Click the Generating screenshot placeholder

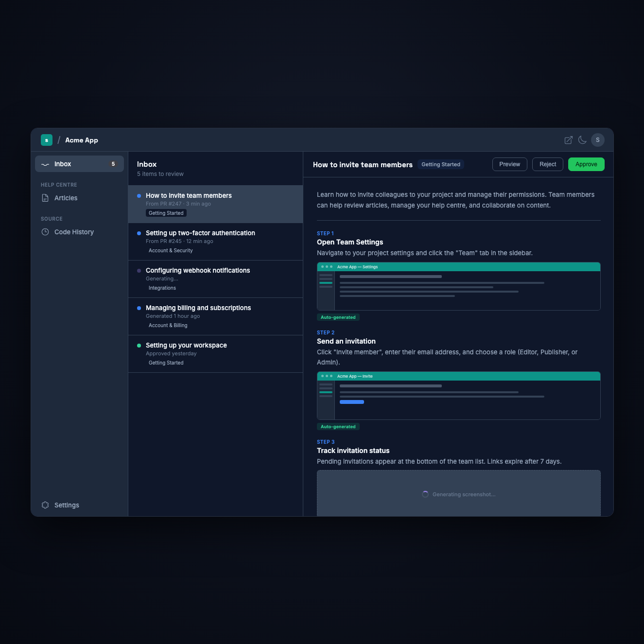pyautogui.click(x=459, y=493)
